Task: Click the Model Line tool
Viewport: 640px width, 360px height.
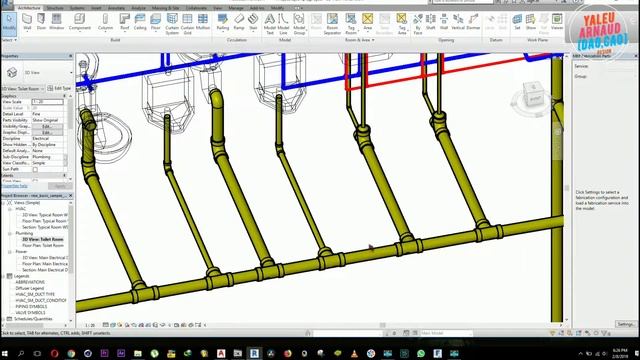Action: [283, 24]
